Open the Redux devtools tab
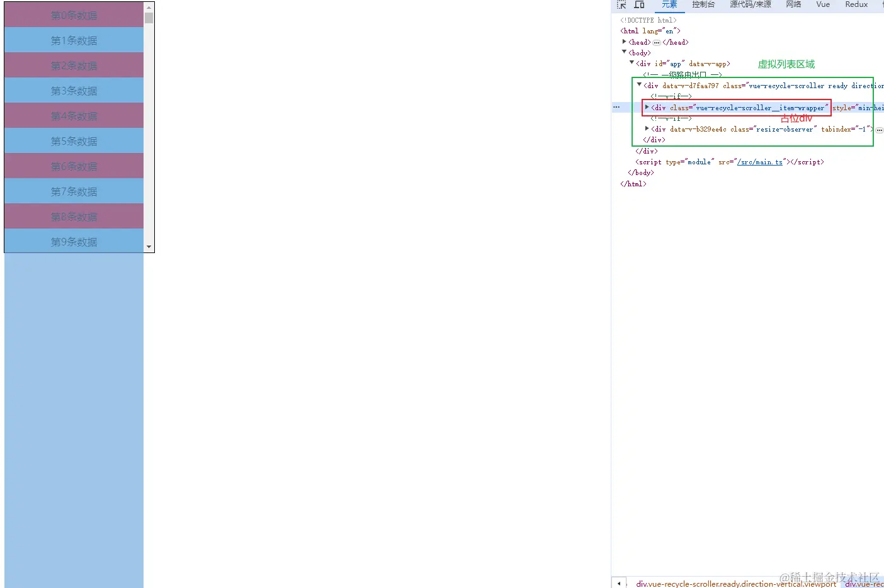The height and width of the screenshot is (588, 884). pos(856,4)
